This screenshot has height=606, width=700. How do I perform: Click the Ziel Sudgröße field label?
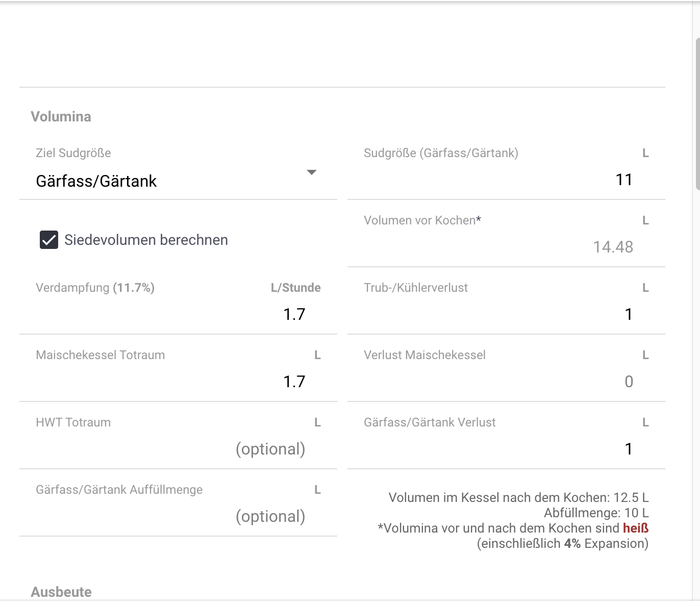click(73, 153)
